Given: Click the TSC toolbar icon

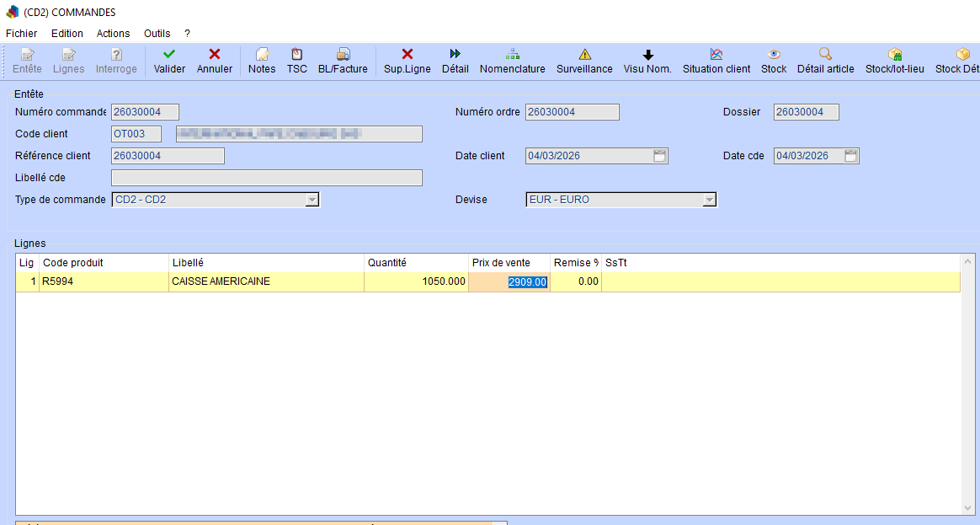Looking at the screenshot, I should tap(296, 54).
